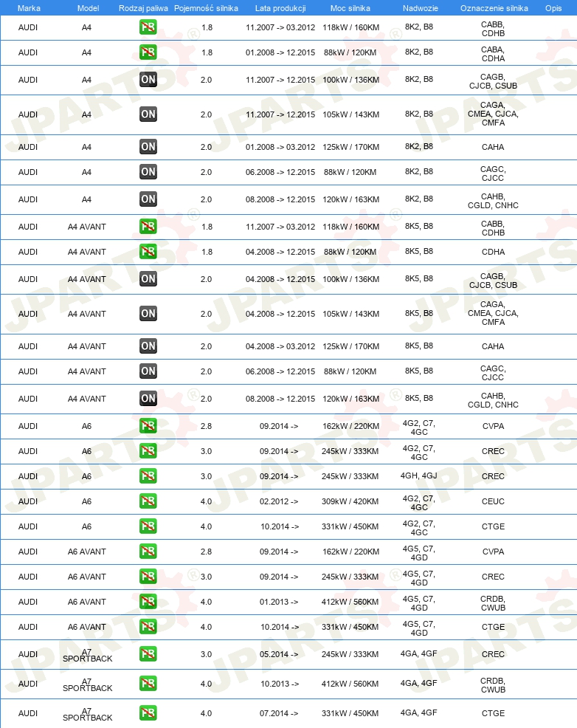Click the petrol icon in the A7 SPORTBACK 3.0 row
This screenshot has height=728, width=577.
click(x=148, y=654)
